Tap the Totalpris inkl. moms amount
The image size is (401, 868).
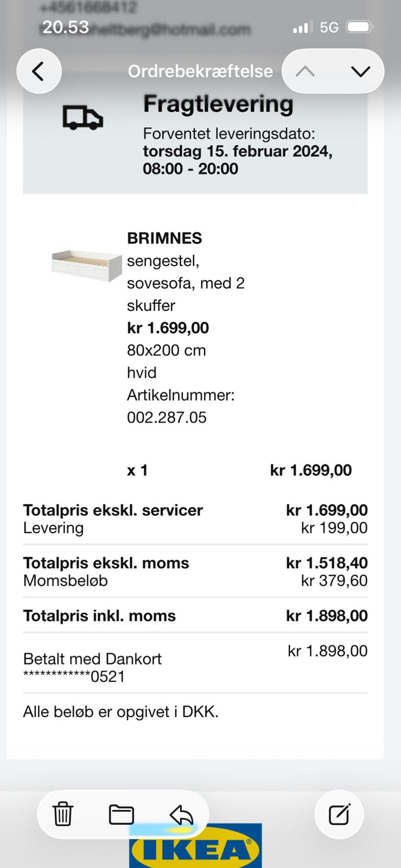point(327,616)
